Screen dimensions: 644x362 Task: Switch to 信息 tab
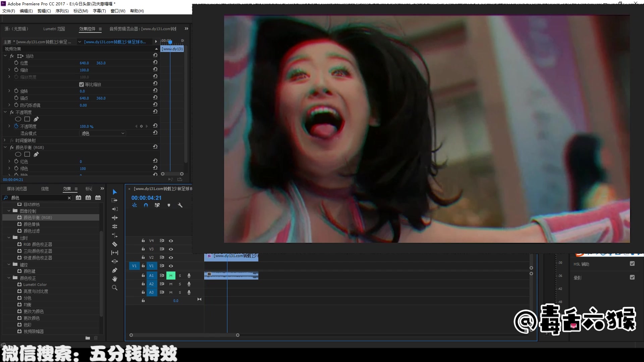point(45,189)
